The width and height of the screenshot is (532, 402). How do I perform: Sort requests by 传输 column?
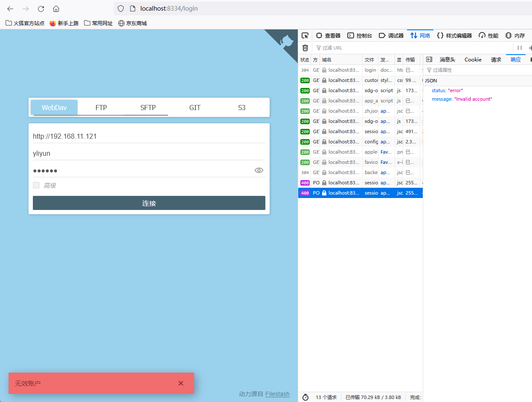click(x=411, y=60)
